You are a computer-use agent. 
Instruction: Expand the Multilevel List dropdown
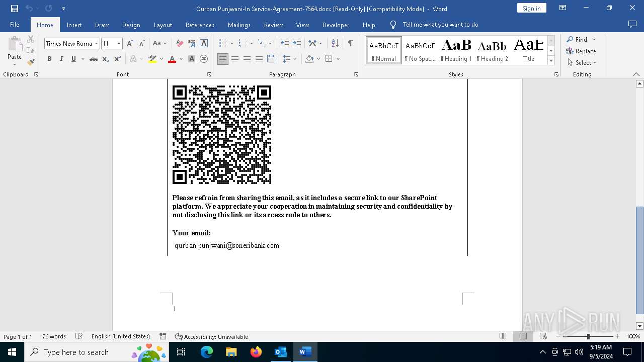(271, 44)
